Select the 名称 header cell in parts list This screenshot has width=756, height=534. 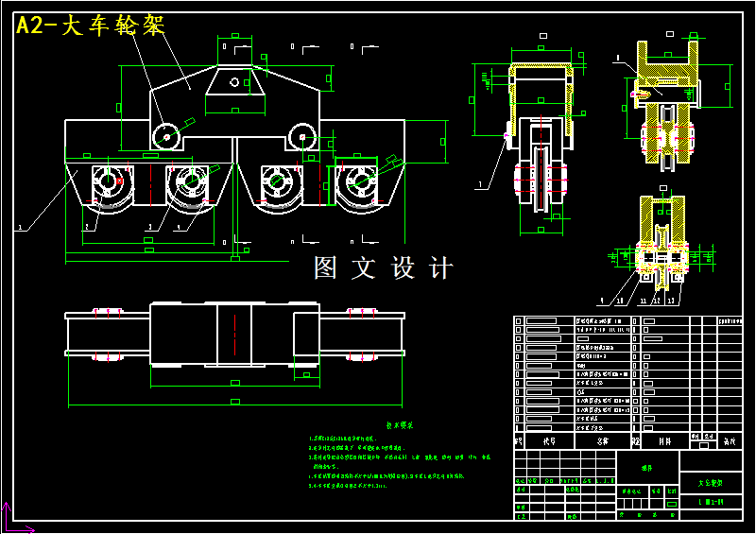603,440
